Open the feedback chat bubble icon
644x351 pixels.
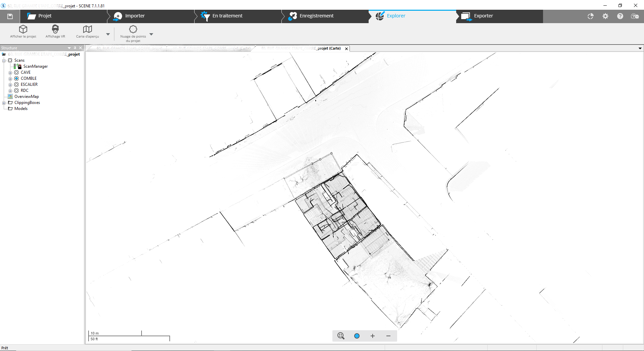(635, 16)
